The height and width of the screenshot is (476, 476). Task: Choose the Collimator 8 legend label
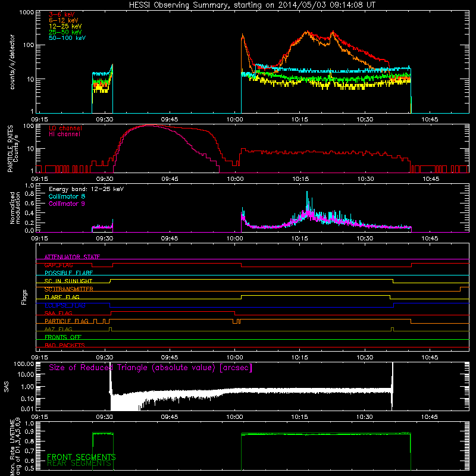pos(67,196)
